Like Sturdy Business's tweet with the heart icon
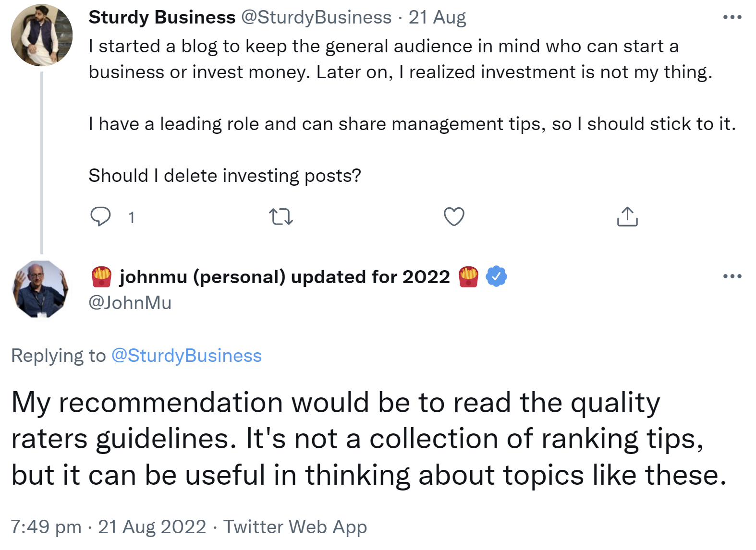 pos(452,217)
